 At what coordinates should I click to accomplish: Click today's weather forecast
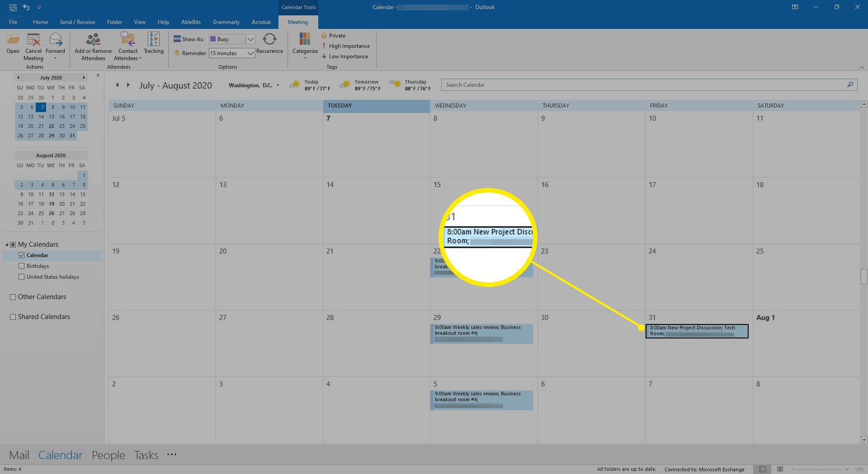tap(310, 85)
